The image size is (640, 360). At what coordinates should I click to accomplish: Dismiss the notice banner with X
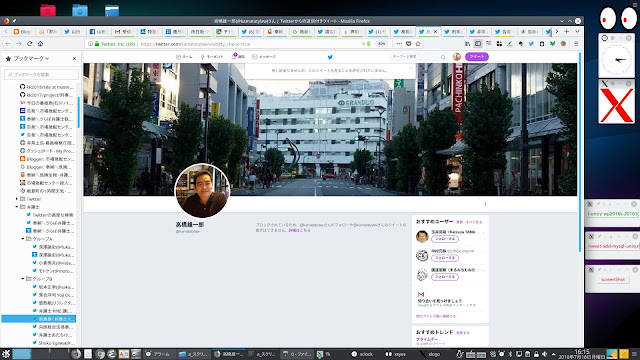411,68
